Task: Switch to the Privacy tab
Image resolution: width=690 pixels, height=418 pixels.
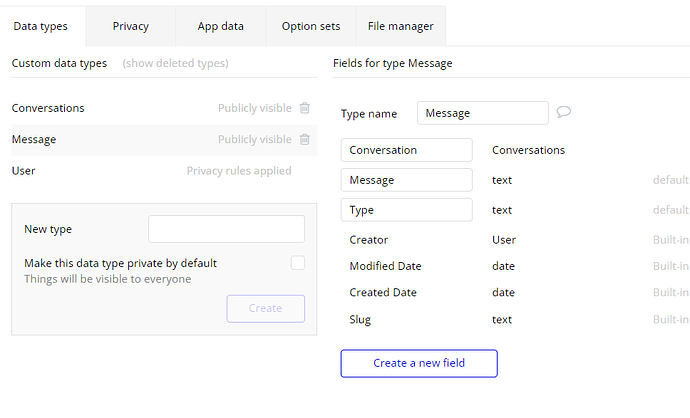Action: (x=130, y=26)
